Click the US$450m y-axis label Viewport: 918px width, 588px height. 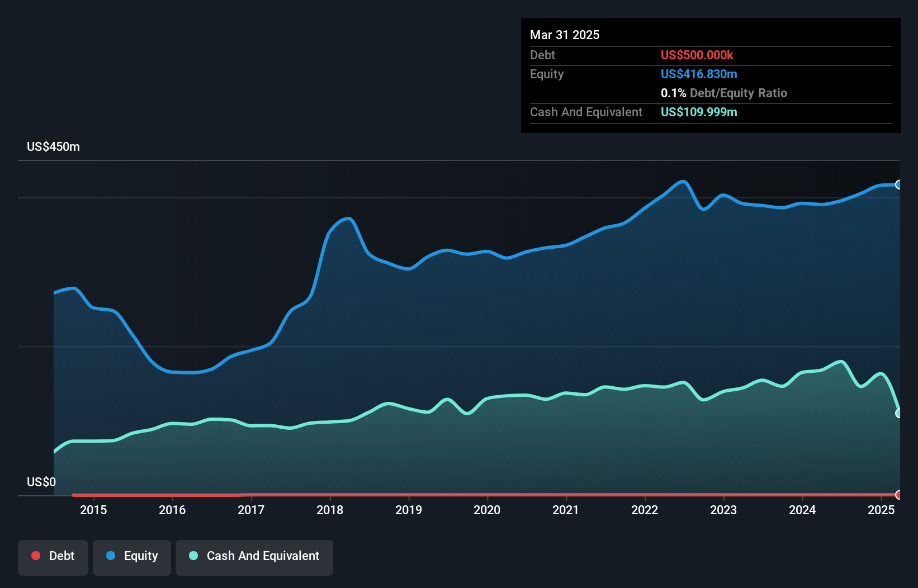point(54,147)
